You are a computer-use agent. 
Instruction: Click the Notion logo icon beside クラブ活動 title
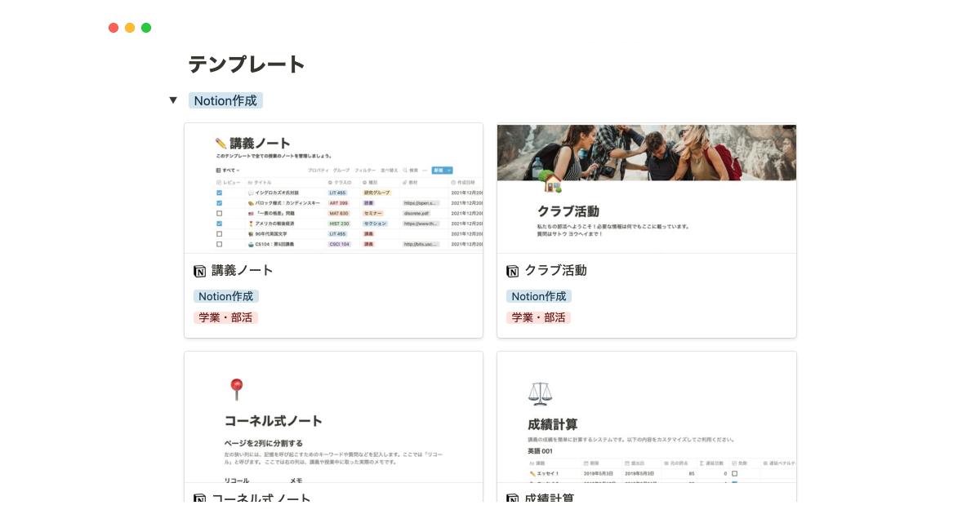click(x=512, y=271)
